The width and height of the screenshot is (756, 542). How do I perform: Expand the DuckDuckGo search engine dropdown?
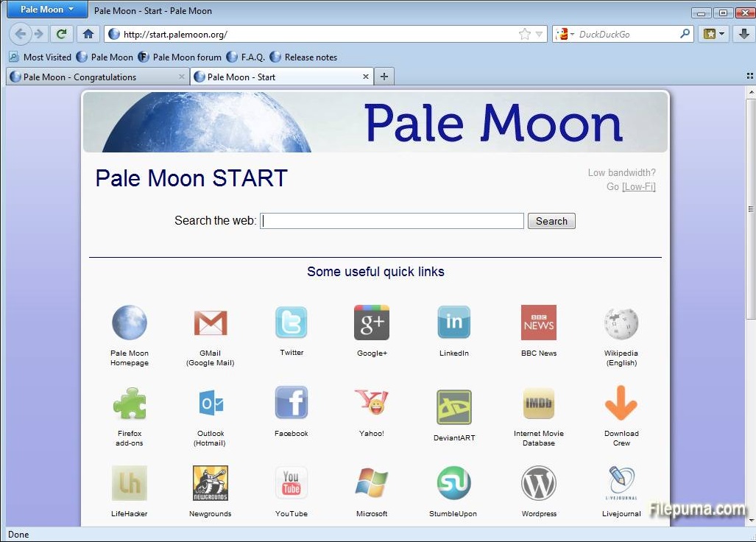click(x=565, y=34)
